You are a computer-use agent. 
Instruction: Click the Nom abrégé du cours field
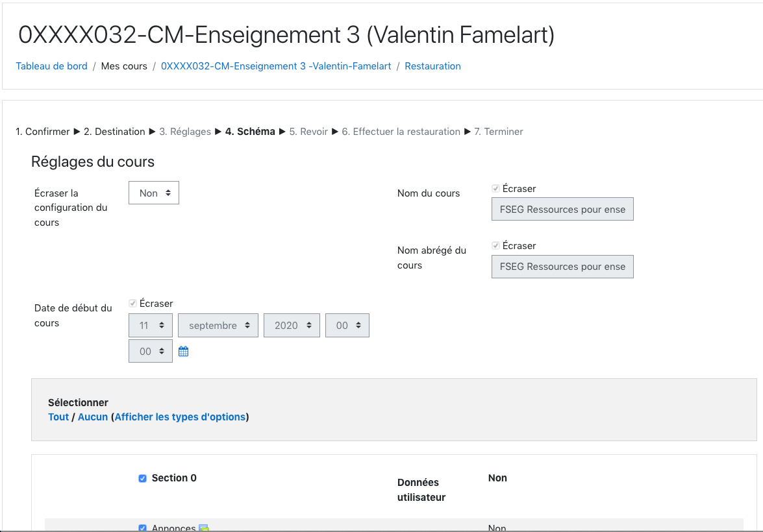[562, 267]
